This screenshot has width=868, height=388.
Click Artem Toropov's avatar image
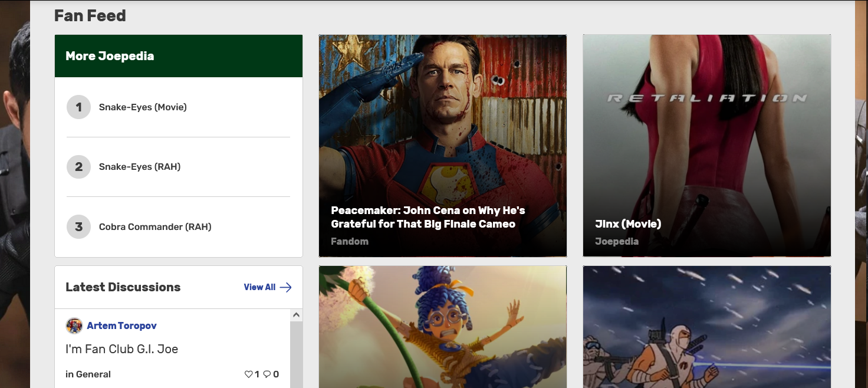tap(74, 325)
